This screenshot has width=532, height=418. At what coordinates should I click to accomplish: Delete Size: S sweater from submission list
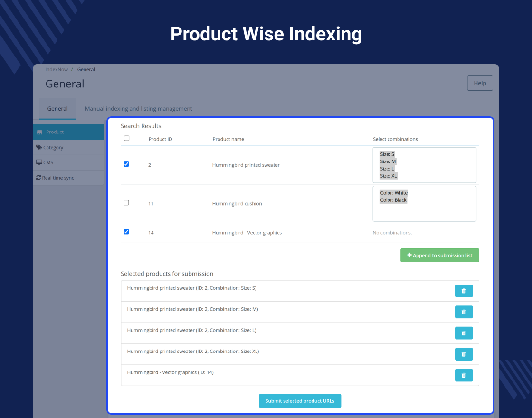point(464,291)
